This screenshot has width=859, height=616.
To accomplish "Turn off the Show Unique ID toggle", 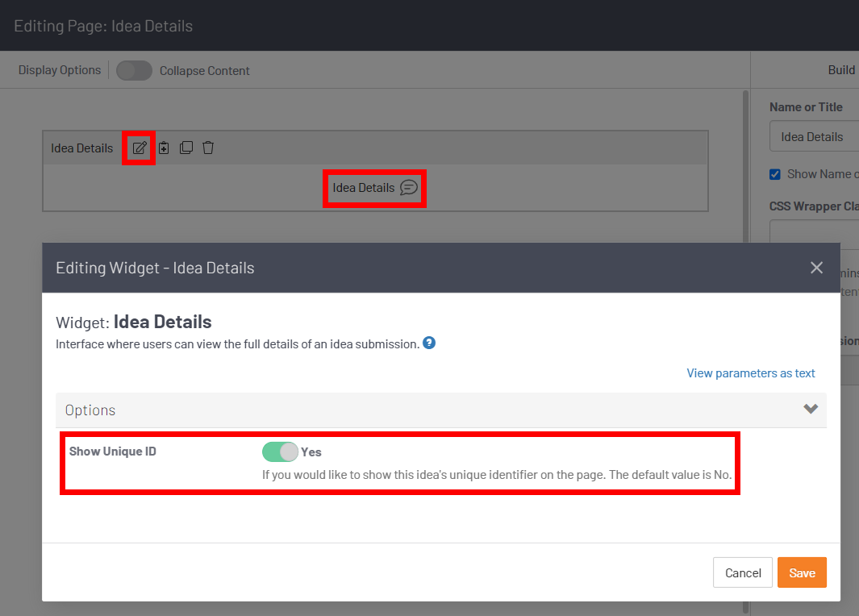I will click(x=280, y=452).
